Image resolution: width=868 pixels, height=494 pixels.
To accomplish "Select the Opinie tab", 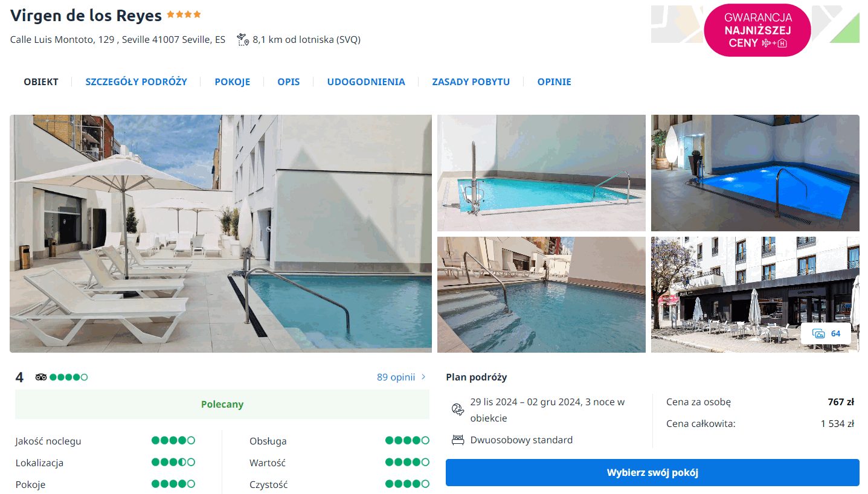I will point(554,82).
